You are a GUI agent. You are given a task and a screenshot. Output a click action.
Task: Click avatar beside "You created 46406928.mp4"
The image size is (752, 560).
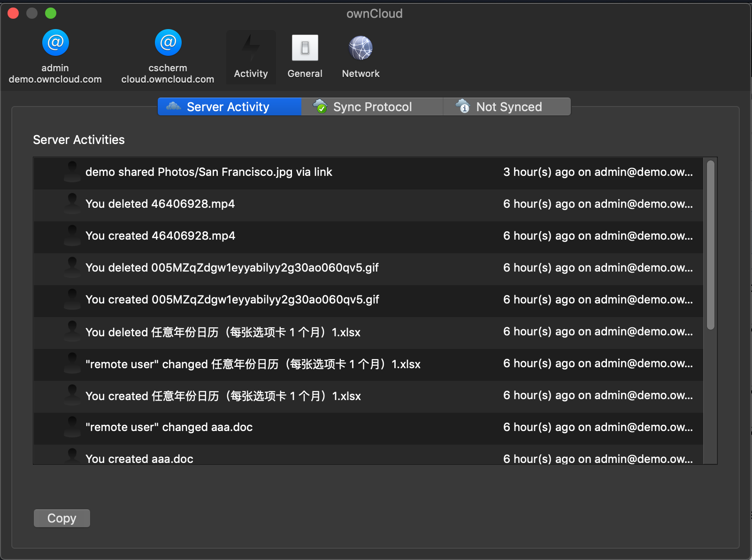click(x=72, y=235)
